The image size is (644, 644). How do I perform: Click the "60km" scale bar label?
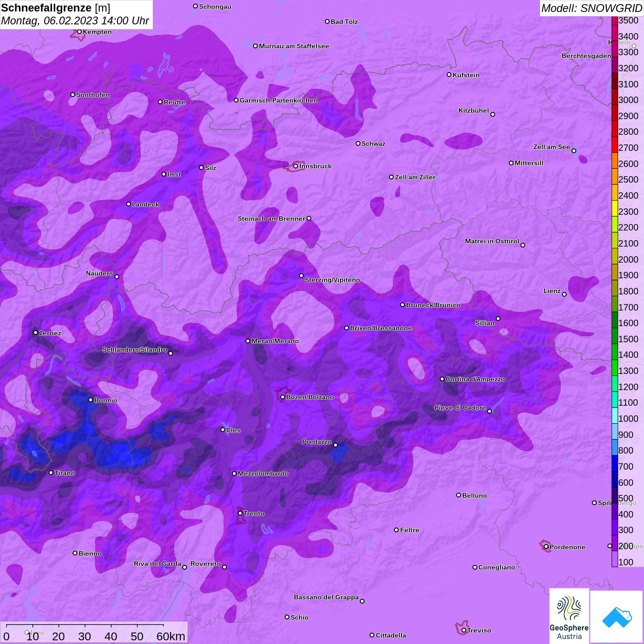point(171,636)
